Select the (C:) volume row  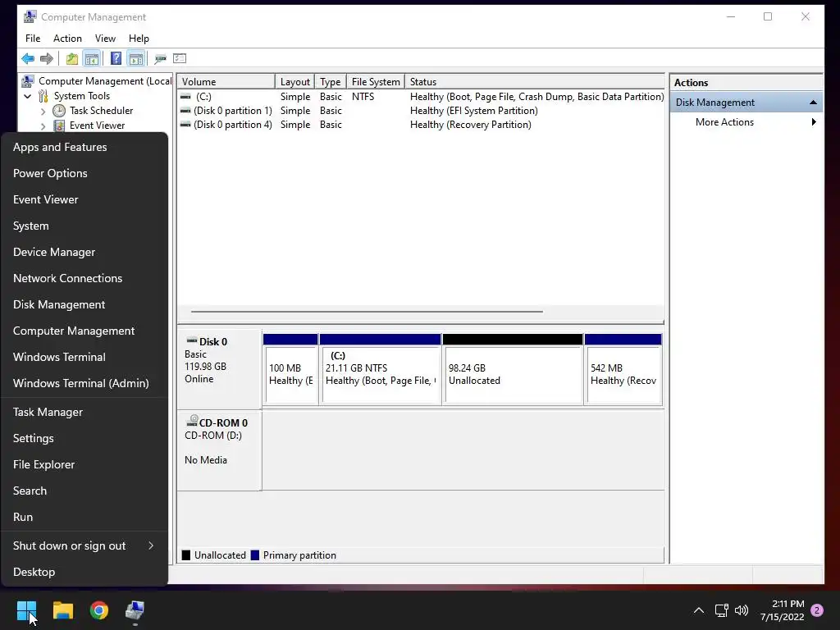[x=421, y=97]
